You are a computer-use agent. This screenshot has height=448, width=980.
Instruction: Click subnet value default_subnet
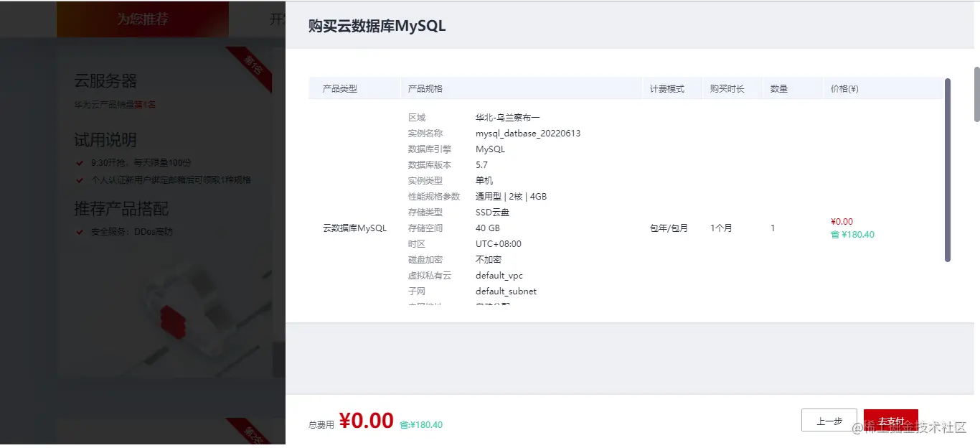(506, 291)
